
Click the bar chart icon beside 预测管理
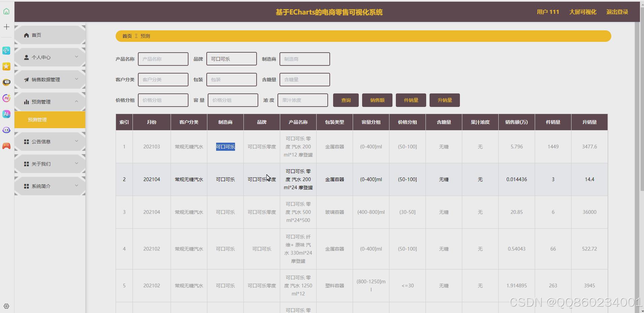[26, 102]
